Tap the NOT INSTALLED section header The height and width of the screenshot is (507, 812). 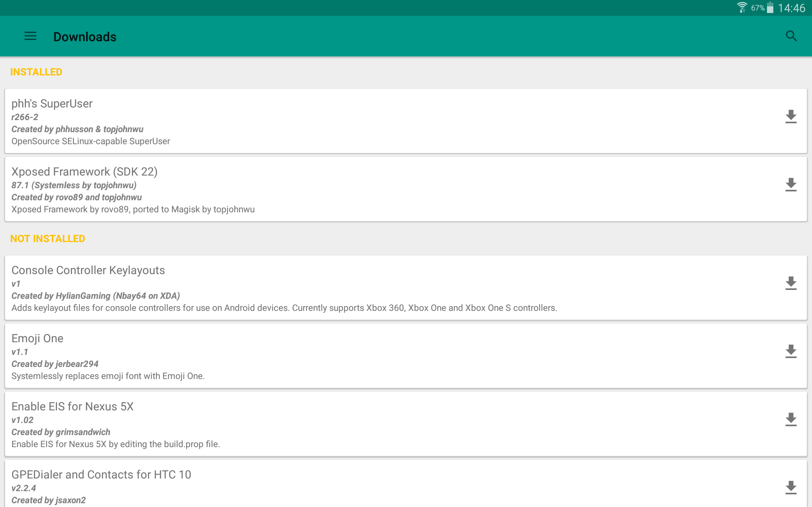pyautogui.click(x=48, y=239)
